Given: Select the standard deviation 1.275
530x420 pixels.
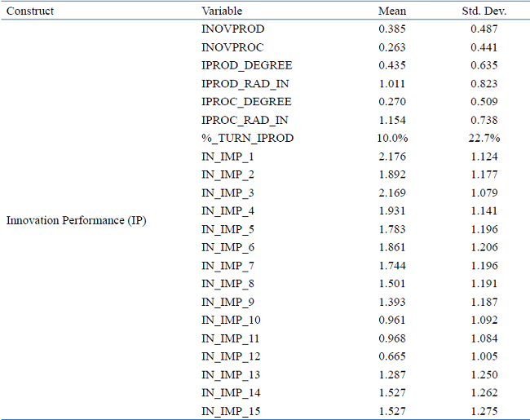Looking at the screenshot, I should 484,411.
